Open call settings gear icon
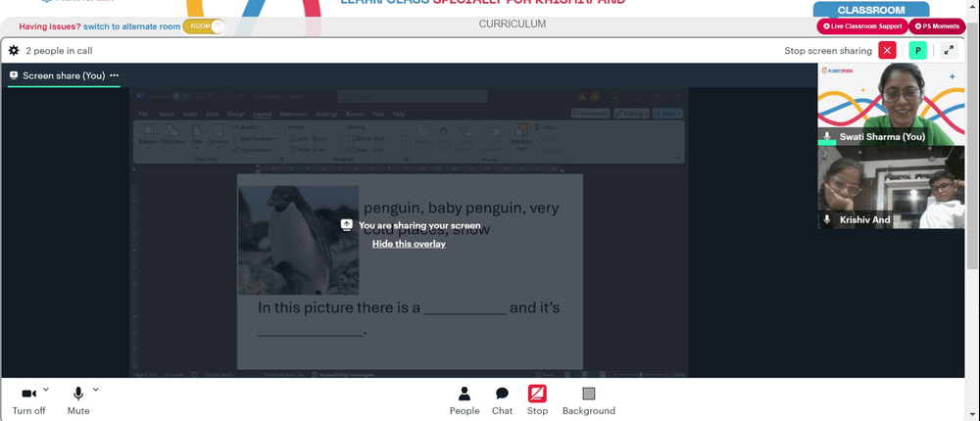The height and width of the screenshot is (421, 980). [14, 51]
